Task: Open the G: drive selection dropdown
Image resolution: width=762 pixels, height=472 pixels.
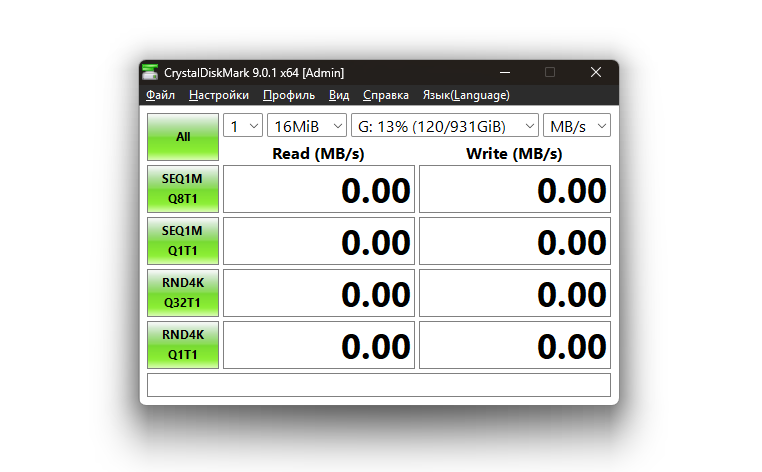Action: coord(444,127)
